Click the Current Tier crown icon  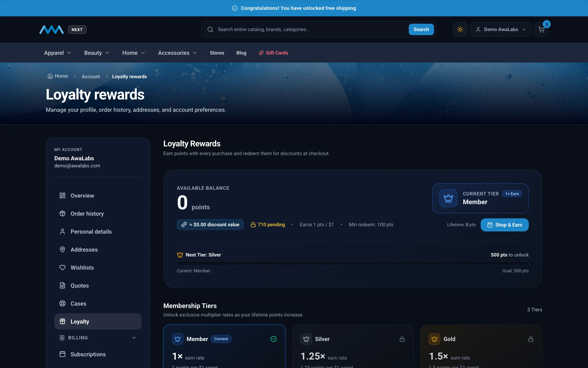click(448, 198)
